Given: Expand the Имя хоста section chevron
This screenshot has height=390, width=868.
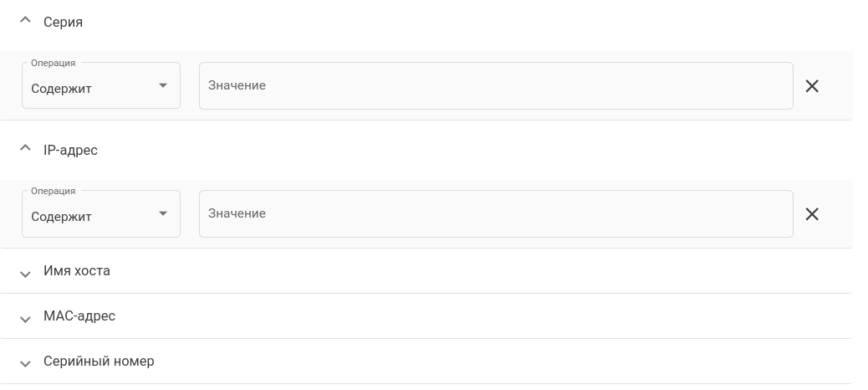Looking at the screenshot, I should [x=25, y=273].
